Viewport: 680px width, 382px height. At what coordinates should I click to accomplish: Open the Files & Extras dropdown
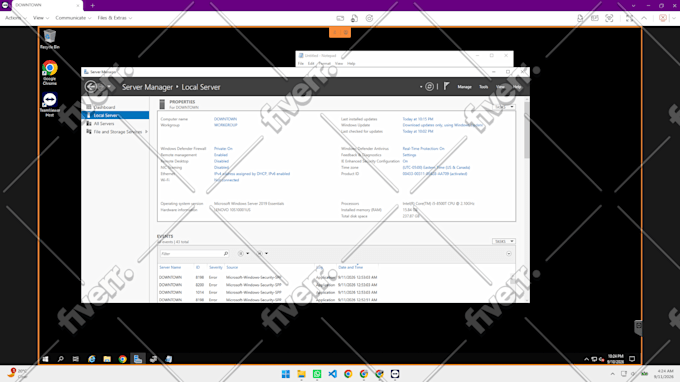coord(114,18)
